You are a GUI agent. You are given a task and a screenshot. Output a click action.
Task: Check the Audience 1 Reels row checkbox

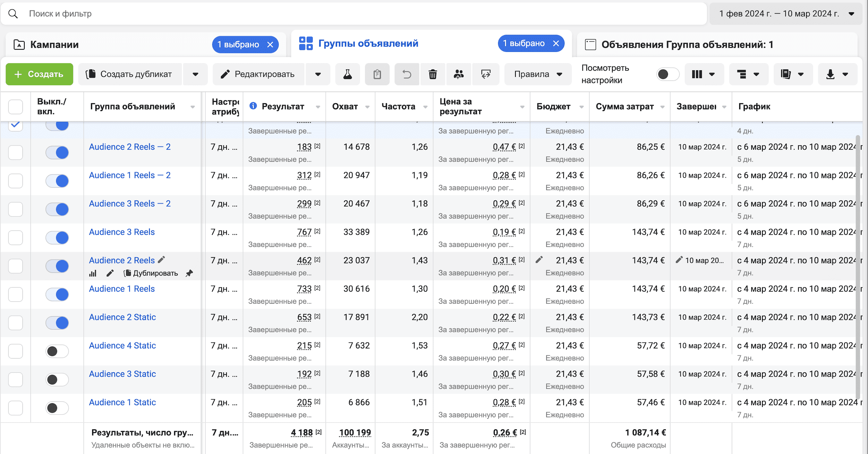click(15, 294)
